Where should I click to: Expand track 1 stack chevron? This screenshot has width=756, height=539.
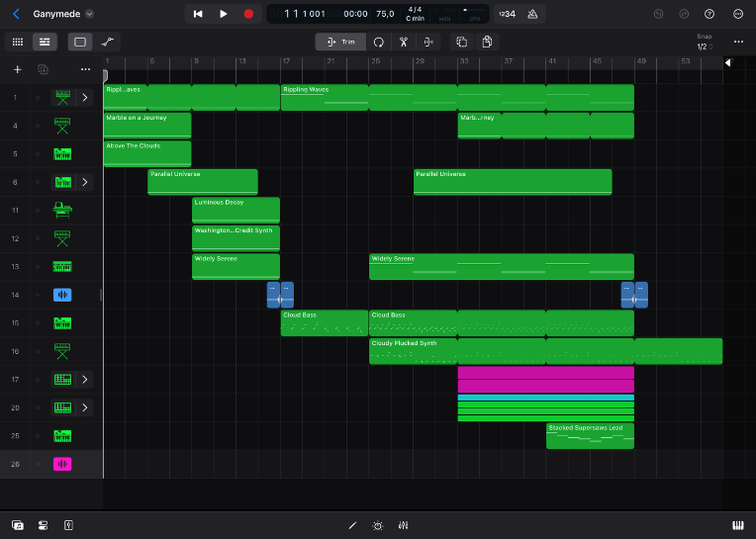(x=85, y=98)
